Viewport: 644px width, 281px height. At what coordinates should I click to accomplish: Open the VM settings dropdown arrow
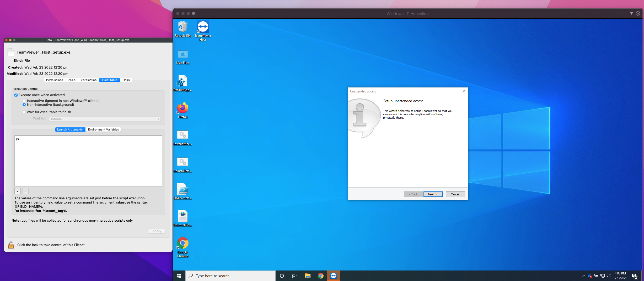point(631,13)
